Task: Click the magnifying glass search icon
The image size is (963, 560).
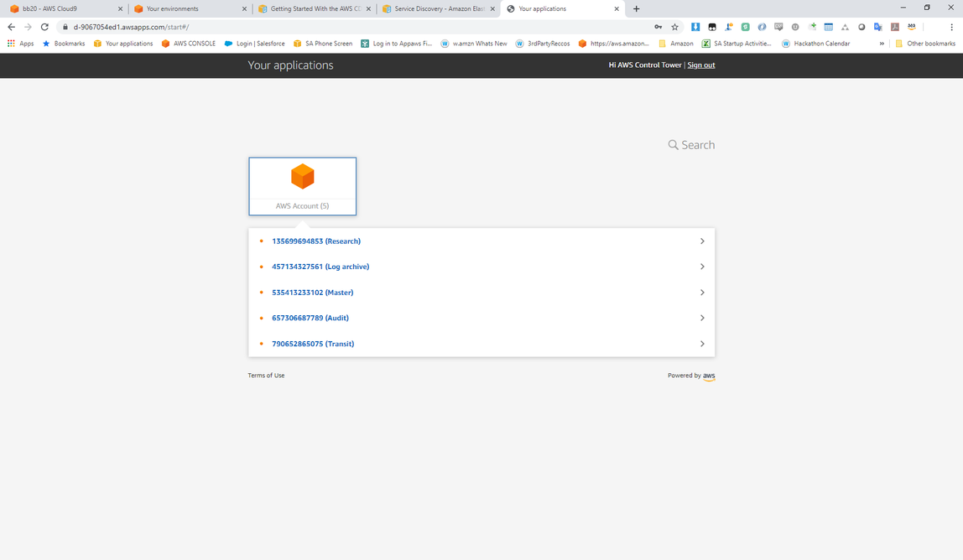Action: (x=673, y=145)
